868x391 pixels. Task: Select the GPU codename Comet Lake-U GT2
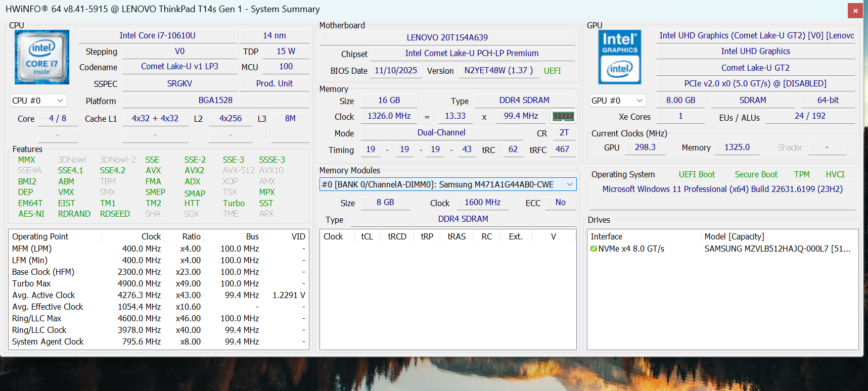[756, 68]
